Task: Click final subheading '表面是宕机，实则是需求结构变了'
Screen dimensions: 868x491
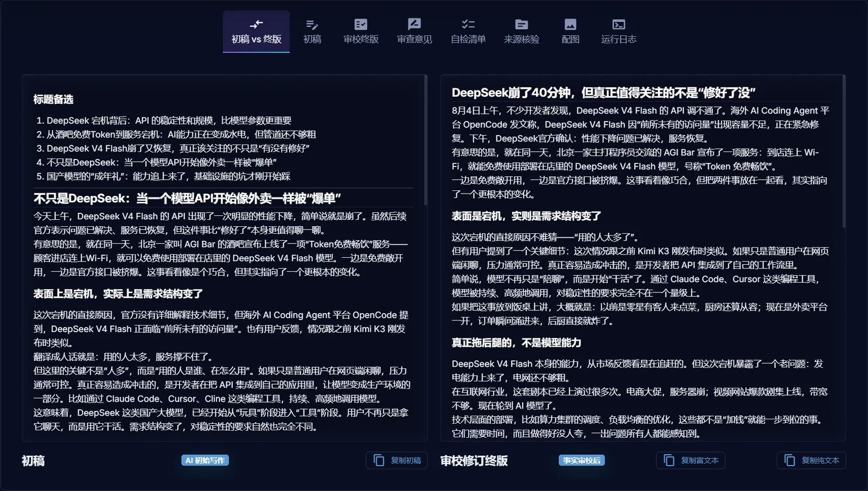Action: 526,216
